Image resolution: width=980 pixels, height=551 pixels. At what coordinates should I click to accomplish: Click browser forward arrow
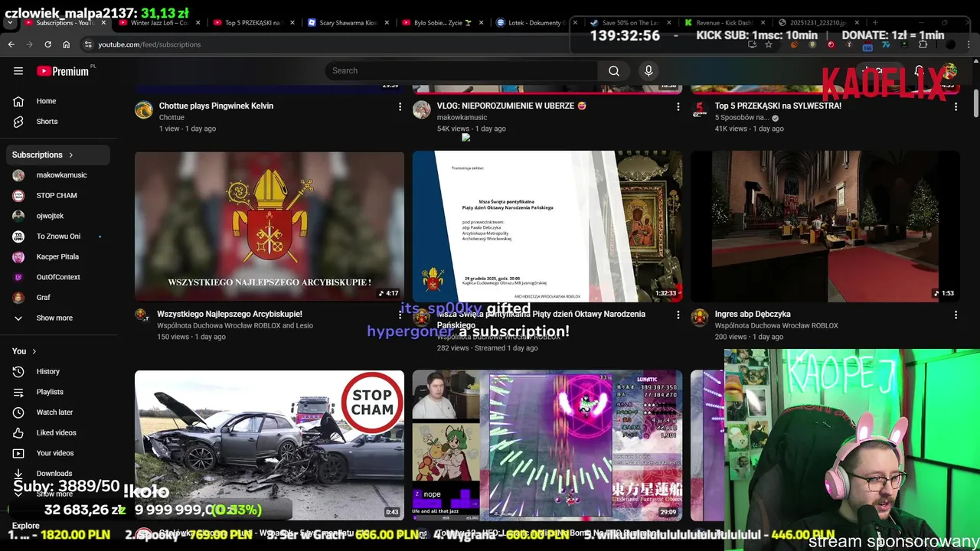(29, 44)
